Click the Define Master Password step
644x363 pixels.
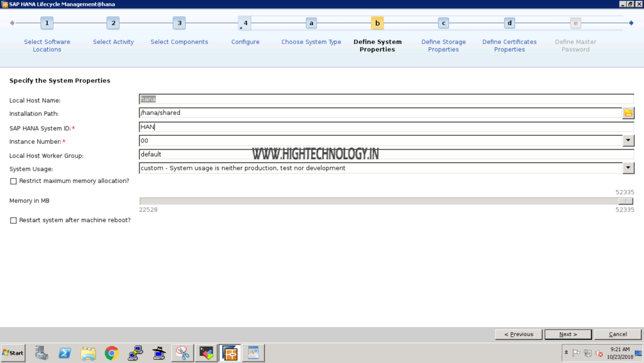[575, 23]
